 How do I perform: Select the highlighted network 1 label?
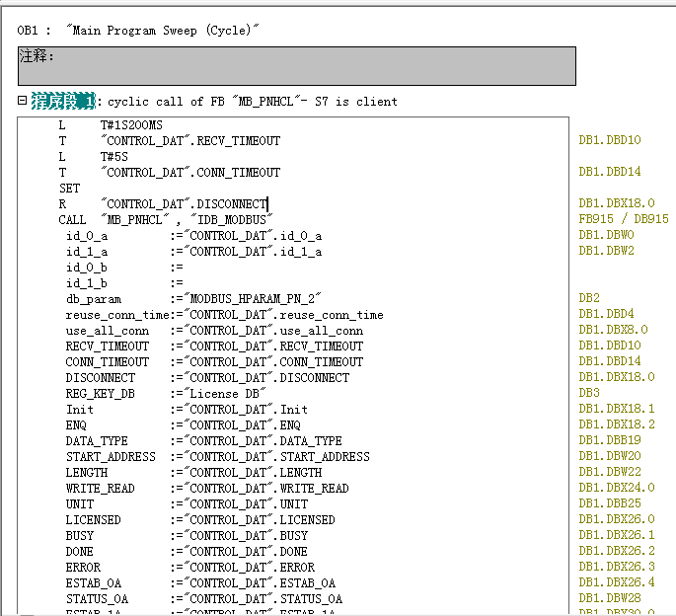click(63, 102)
